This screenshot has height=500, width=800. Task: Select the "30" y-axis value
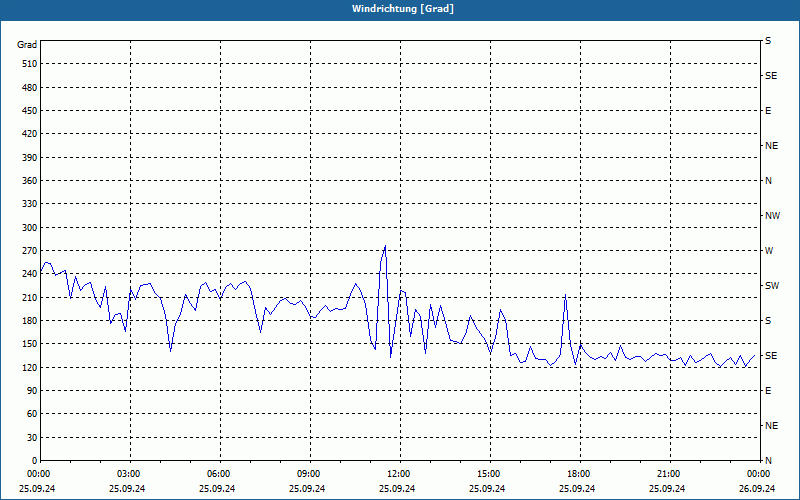[x=32, y=437]
